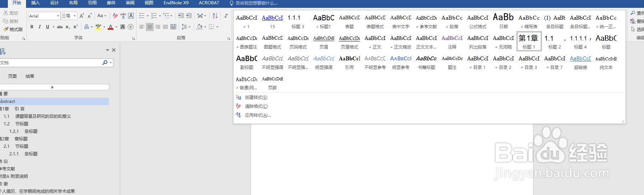The width and height of the screenshot is (644, 195).
Task: Switch to the 布局 (Layout) ribbon tab
Action: coord(73,3)
